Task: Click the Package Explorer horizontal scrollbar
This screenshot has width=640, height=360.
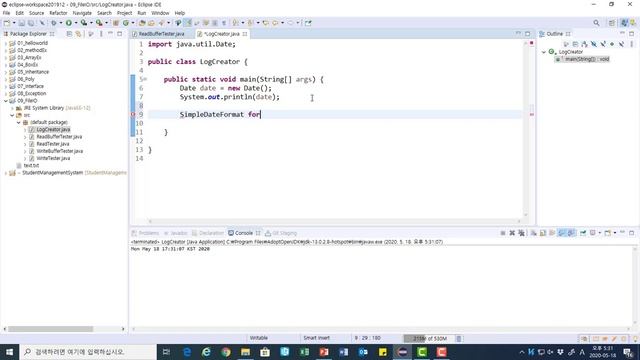Action: [50, 329]
